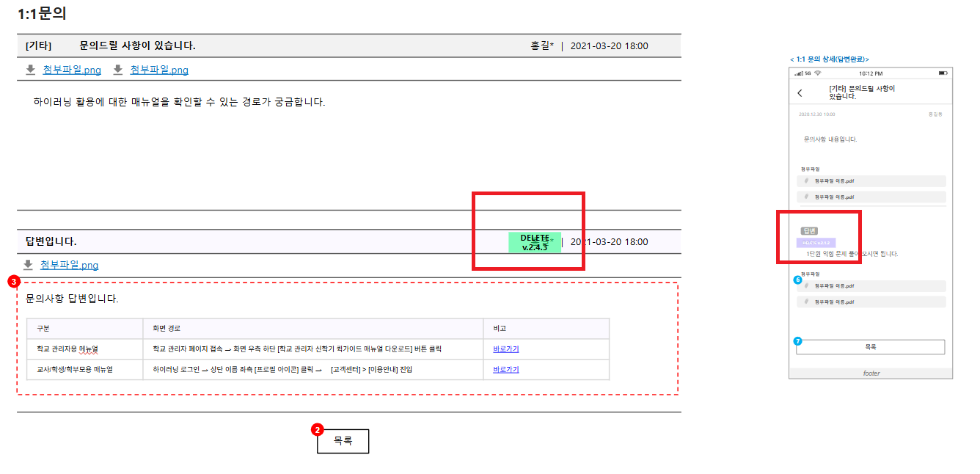Click download icon before second 첨부파일.png in question
Screen dimensions: 980x474
pyautogui.click(x=117, y=70)
